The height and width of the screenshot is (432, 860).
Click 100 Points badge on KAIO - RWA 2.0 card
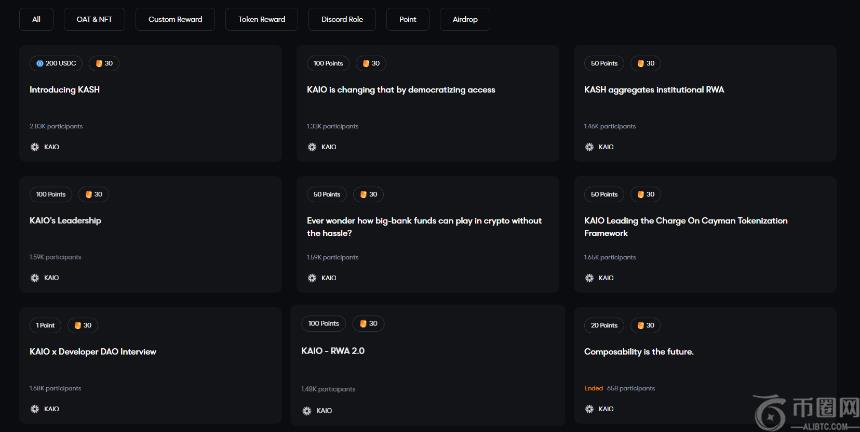[324, 324]
